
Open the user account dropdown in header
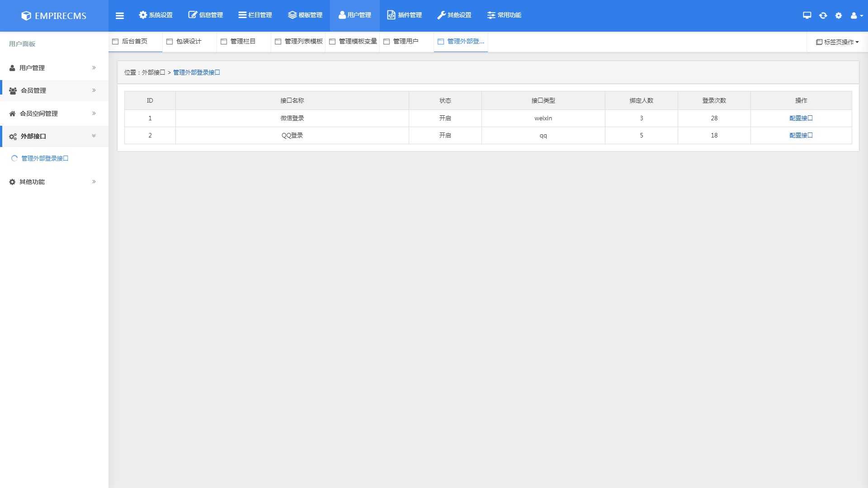coord(856,15)
